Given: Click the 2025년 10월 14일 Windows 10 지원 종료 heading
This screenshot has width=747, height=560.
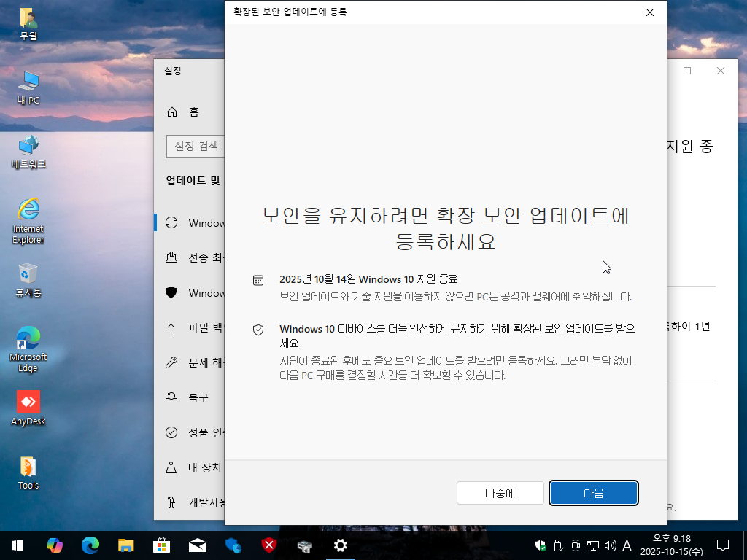Looking at the screenshot, I should coord(368,279).
